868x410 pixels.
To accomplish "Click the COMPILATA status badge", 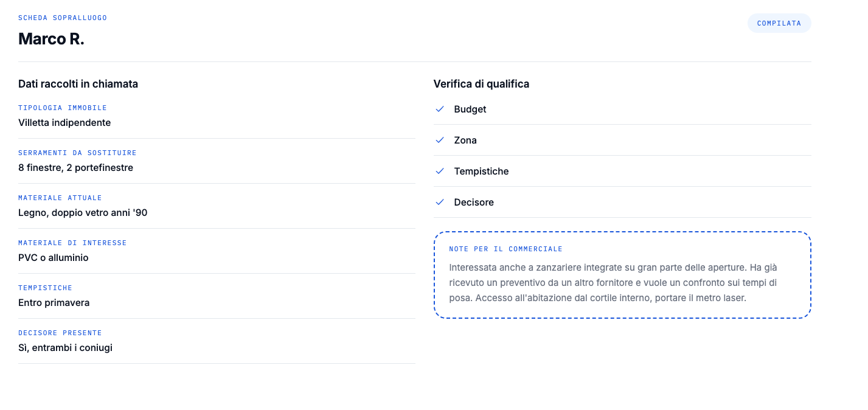I will tap(779, 23).
